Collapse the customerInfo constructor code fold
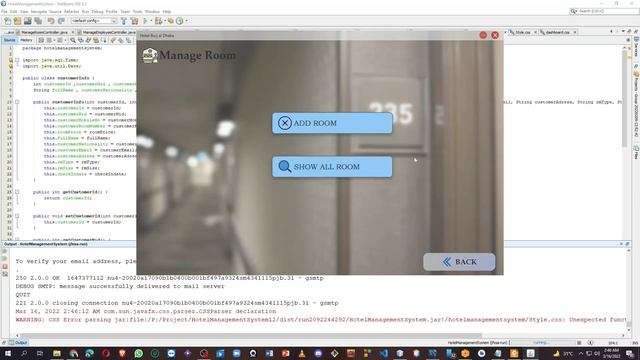The width and height of the screenshot is (640, 360). point(17,102)
